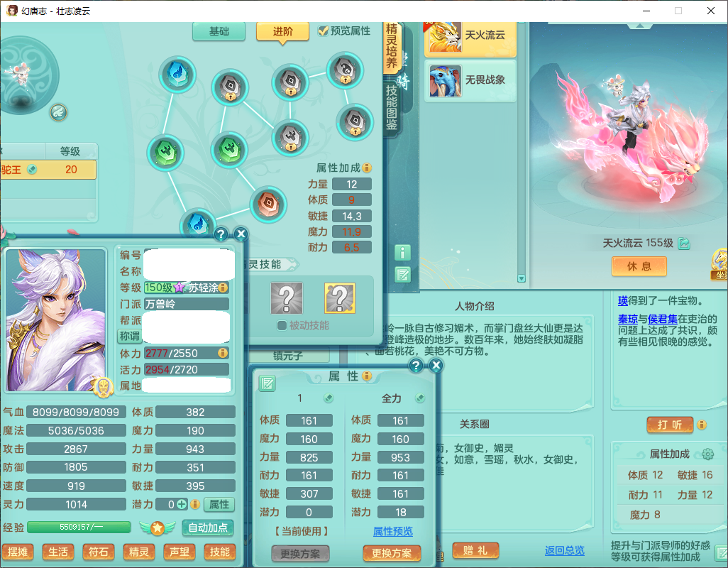
Task: Click the green plus next to 潜力
Action: [182, 504]
